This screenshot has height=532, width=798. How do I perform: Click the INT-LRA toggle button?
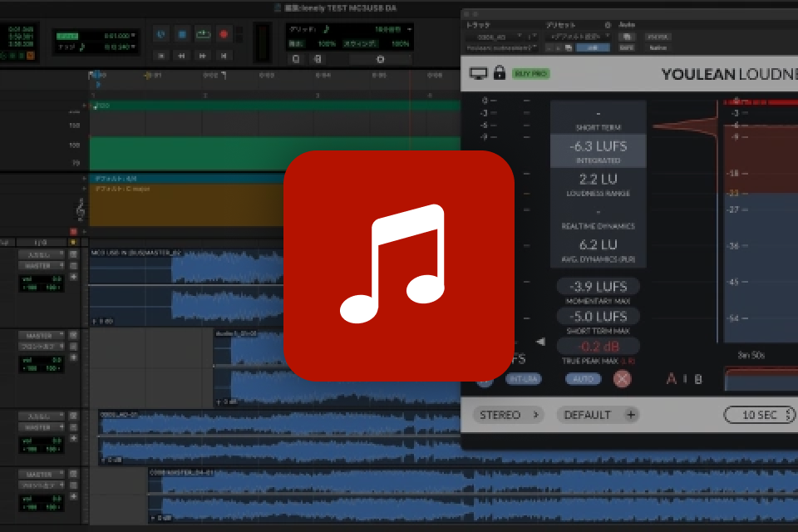(x=523, y=379)
